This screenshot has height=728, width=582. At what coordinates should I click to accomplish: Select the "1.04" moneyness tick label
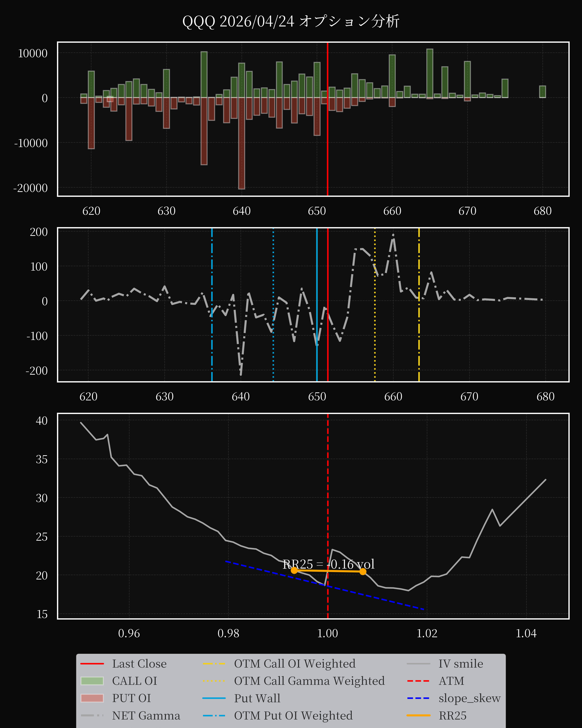526,633
